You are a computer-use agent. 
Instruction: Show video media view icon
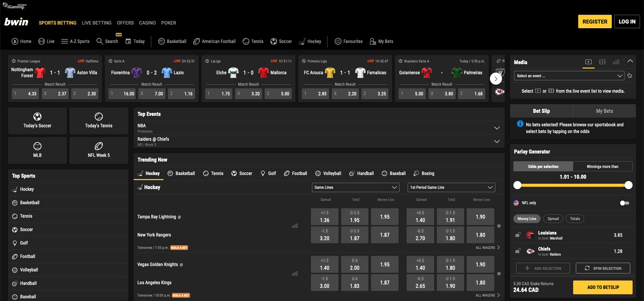[x=588, y=62]
